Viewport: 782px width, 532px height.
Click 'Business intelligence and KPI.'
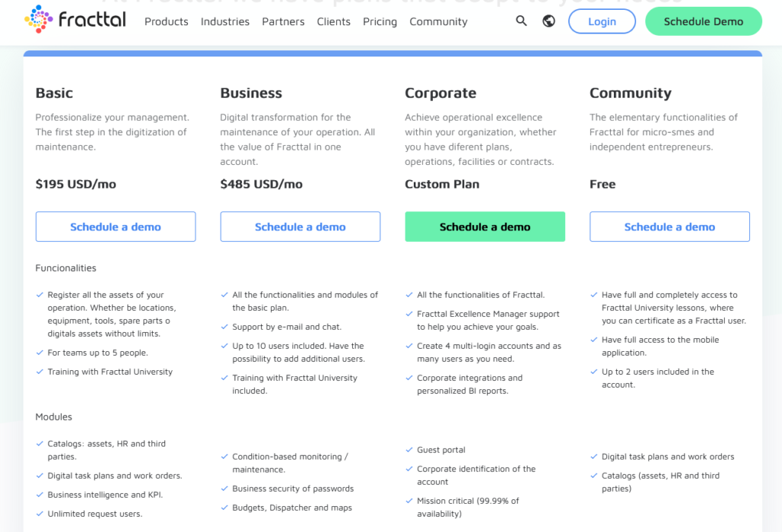click(x=105, y=495)
